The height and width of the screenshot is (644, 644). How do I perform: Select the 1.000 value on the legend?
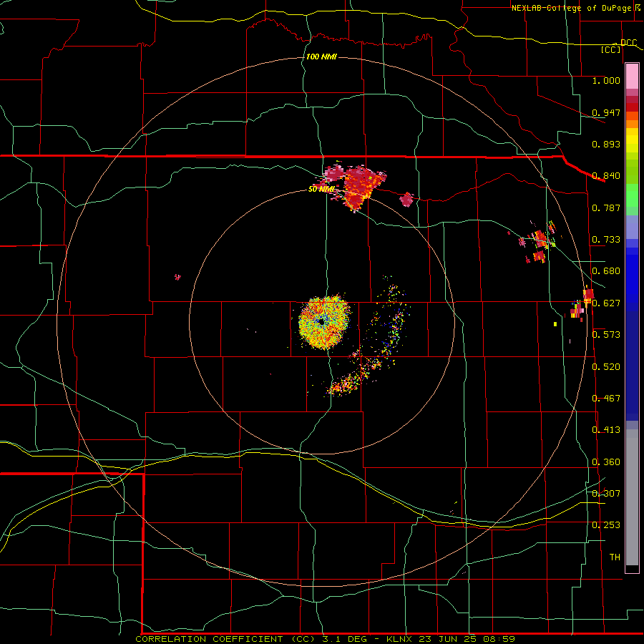[x=606, y=80]
